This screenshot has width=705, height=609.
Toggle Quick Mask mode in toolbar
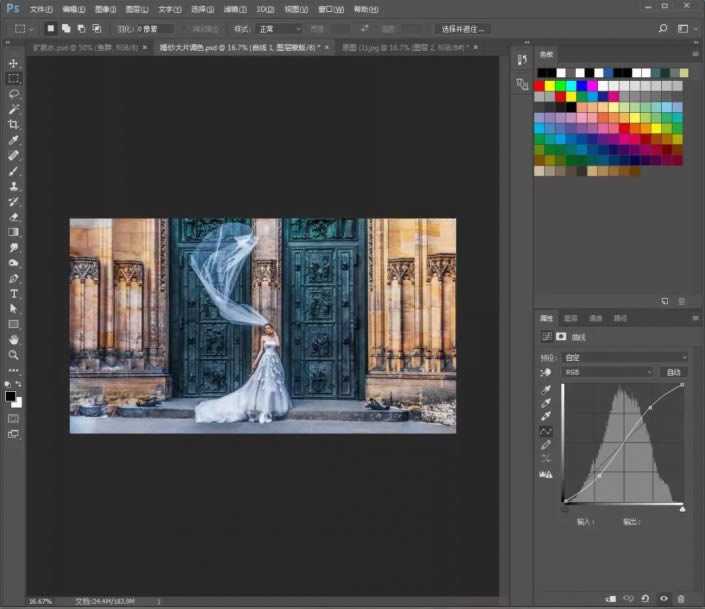[14, 418]
